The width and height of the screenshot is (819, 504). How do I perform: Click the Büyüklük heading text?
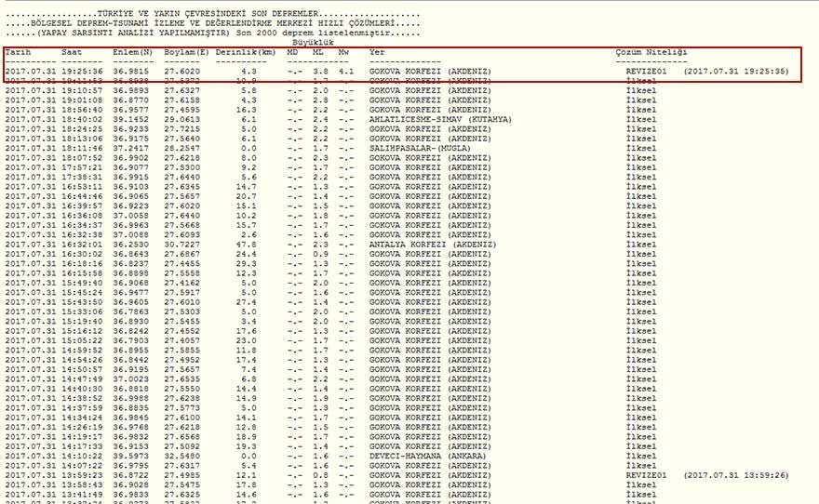(x=313, y=44)
